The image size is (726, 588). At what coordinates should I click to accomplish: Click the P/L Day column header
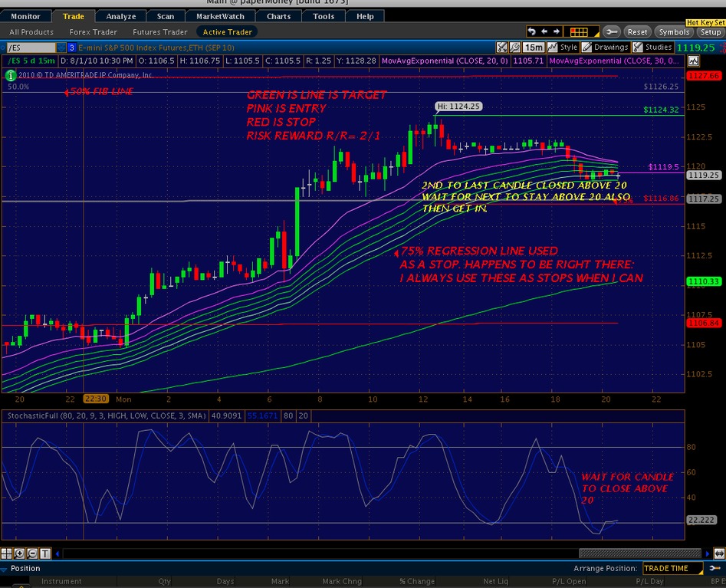pos(649,582)
